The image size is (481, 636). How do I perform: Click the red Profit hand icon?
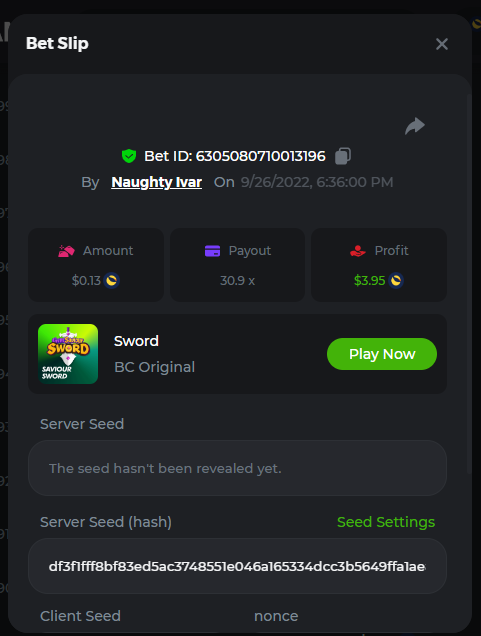(358, 251)
